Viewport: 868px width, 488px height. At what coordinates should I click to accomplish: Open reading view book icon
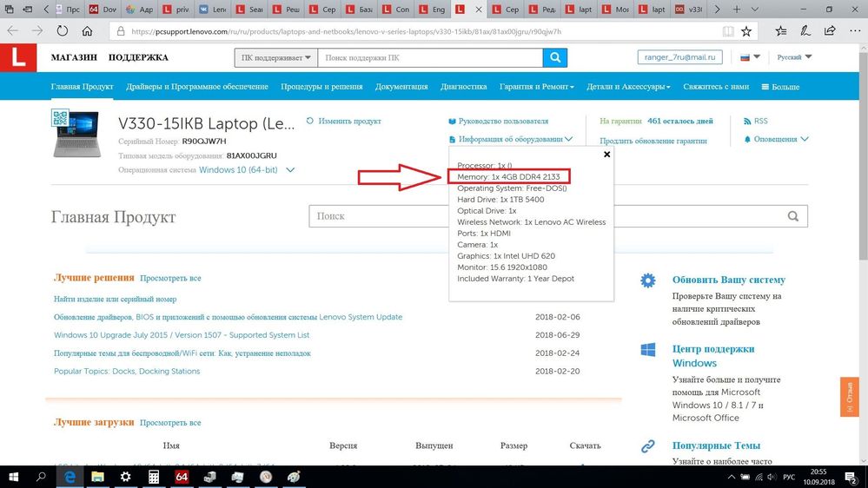[728, 31]
